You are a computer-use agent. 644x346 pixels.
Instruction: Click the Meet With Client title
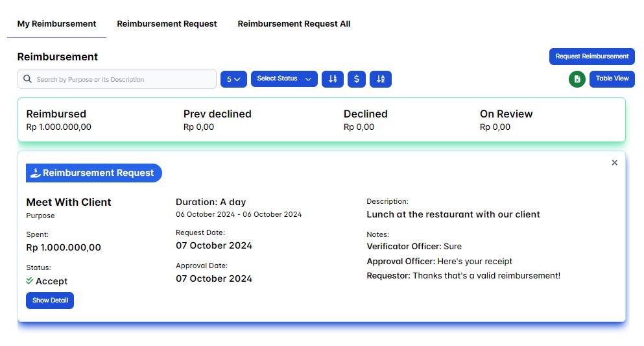[69, 202]
